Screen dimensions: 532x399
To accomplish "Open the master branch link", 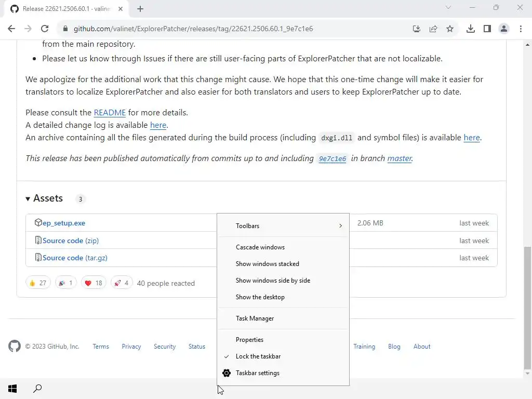I will pyautogui.click(x=400, y=158).
